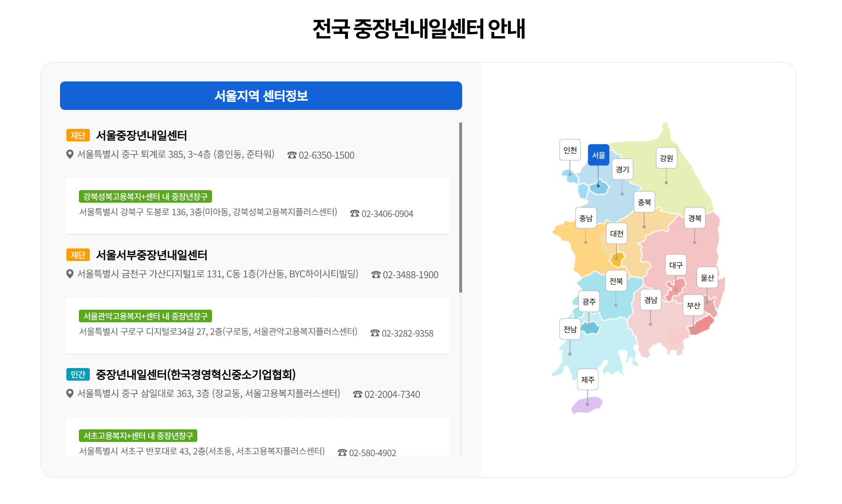Click location pin icon beside 서울중장년내일센터 address
Image resolution: width=842 pixels, height=504 pixels.
(x=70, y=154)
